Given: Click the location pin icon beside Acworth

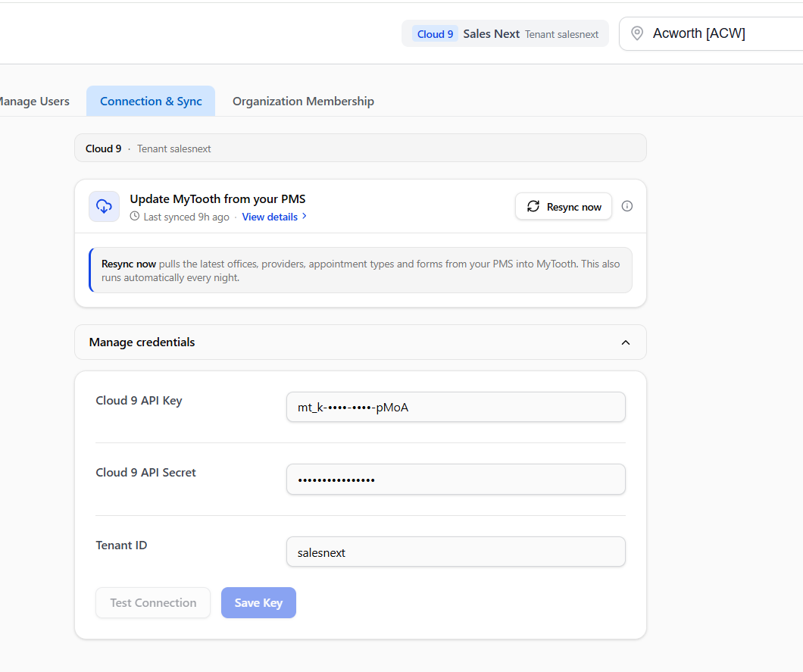Looking at the screenshot, I should tap(636, 33).
